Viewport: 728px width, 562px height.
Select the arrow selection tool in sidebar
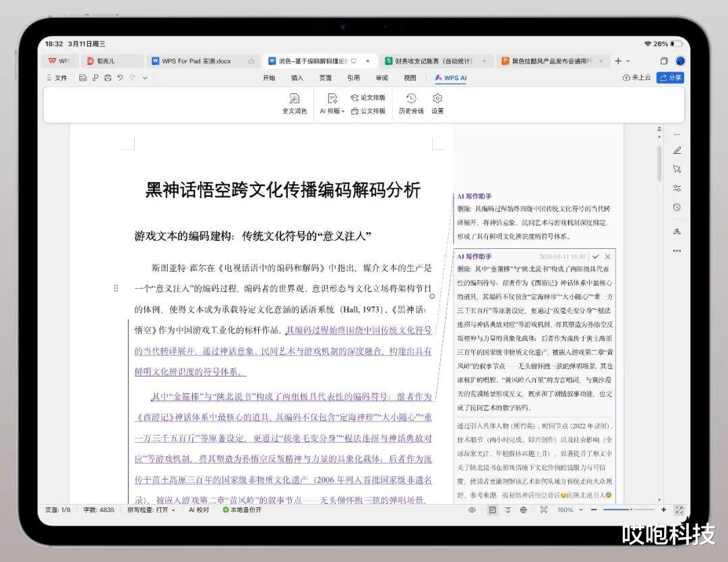[677, 169]
